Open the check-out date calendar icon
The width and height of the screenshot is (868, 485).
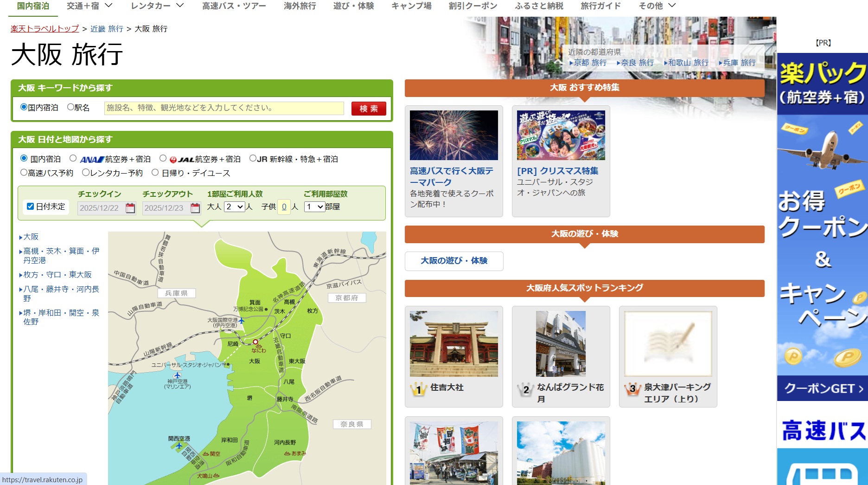pos(195,208)
